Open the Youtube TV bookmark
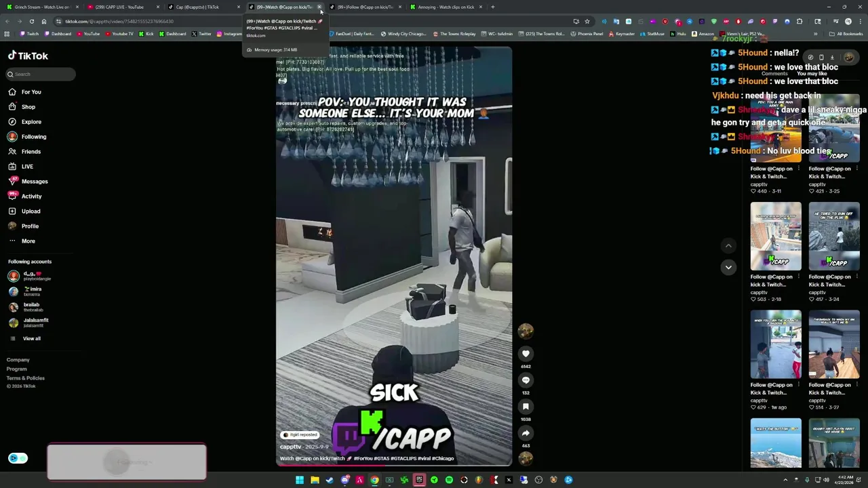 click(x=119, y=34)
